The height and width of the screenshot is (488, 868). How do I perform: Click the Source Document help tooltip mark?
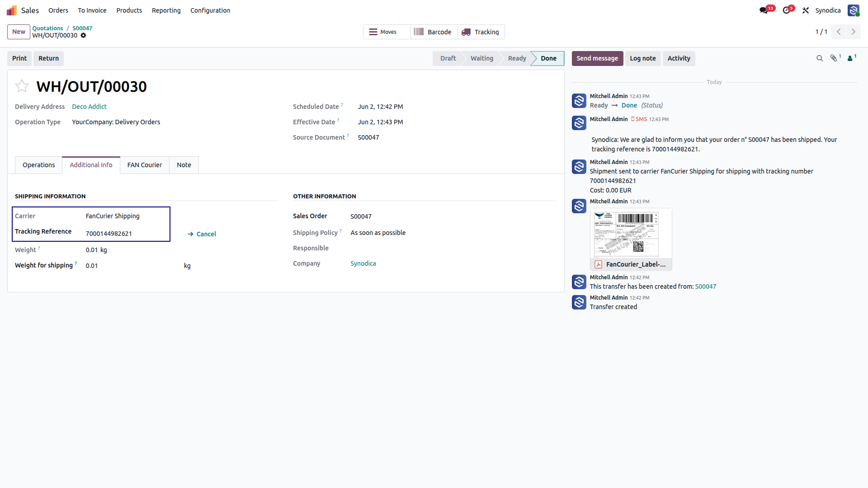tap(348, 136)
